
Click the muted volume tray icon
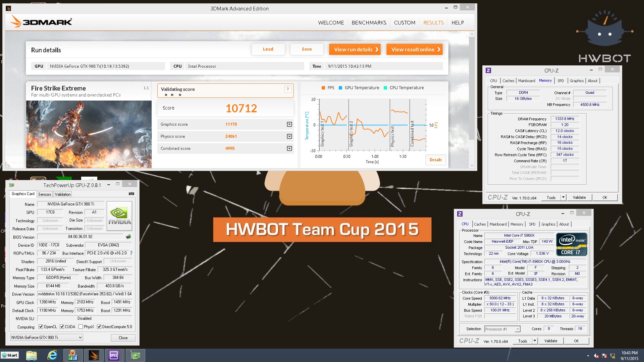coord(596,356)
